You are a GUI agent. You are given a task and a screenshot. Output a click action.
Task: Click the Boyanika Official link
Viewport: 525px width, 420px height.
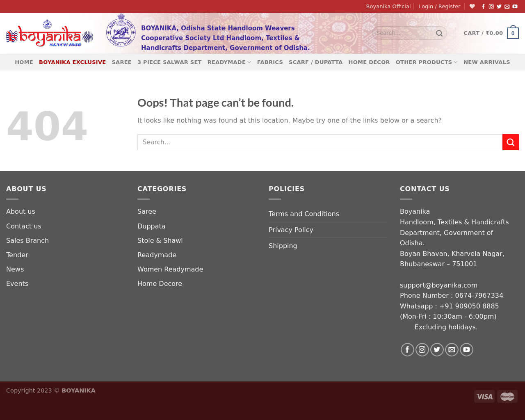click(x=388, y=7)
